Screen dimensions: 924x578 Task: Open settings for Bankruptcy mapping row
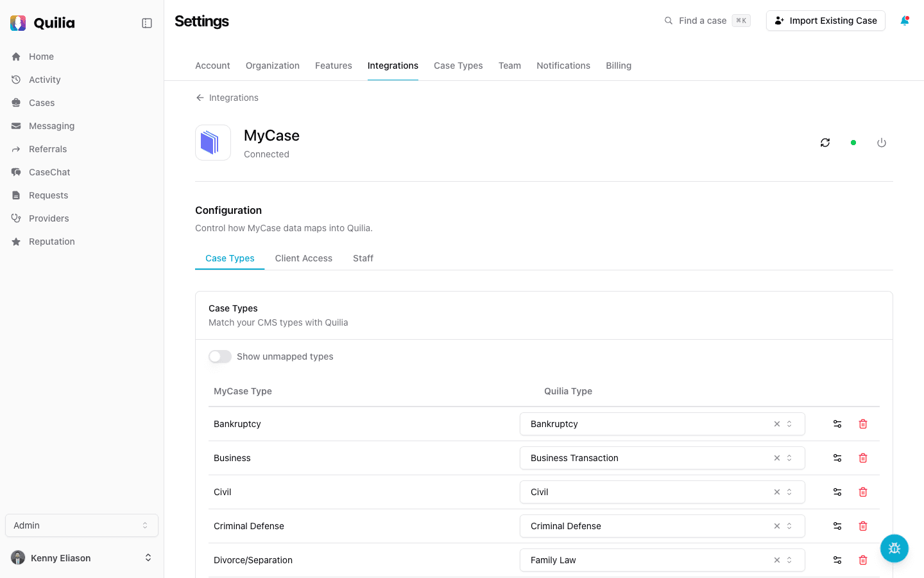click(x=837, y=424)
